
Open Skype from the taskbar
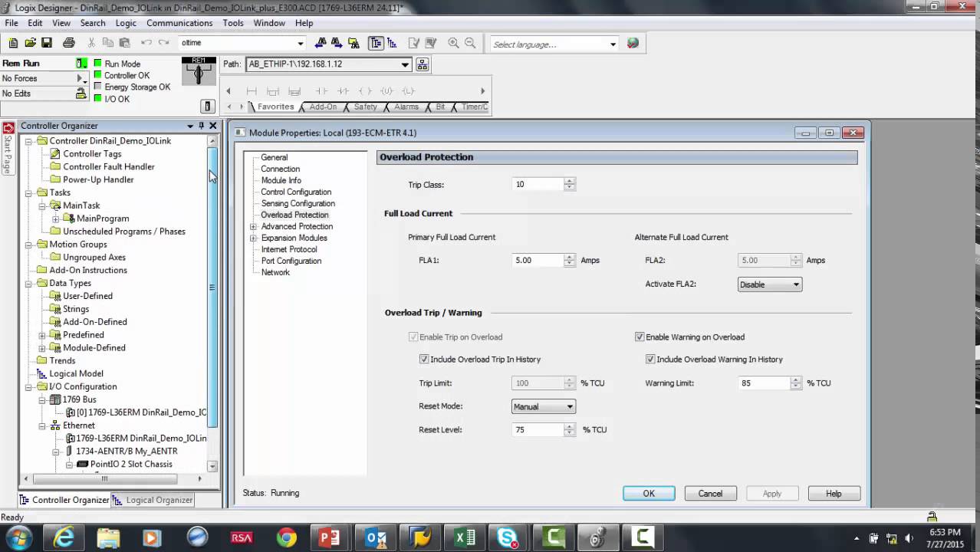tap(508, 537)
